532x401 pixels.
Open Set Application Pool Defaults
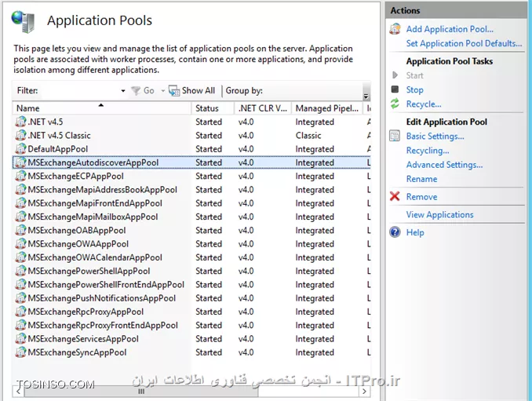coord(464,43)
